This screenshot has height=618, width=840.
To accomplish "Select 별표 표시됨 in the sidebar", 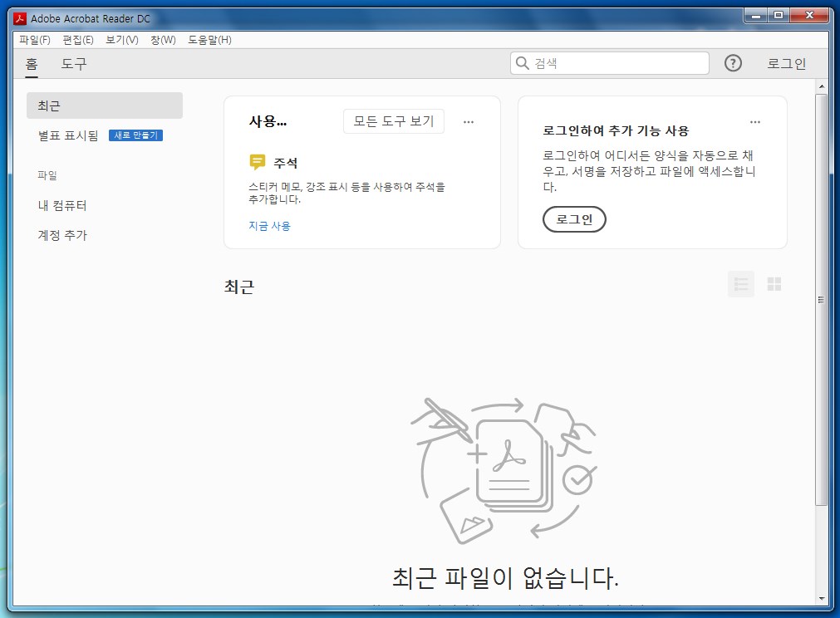I will (68, 135).
